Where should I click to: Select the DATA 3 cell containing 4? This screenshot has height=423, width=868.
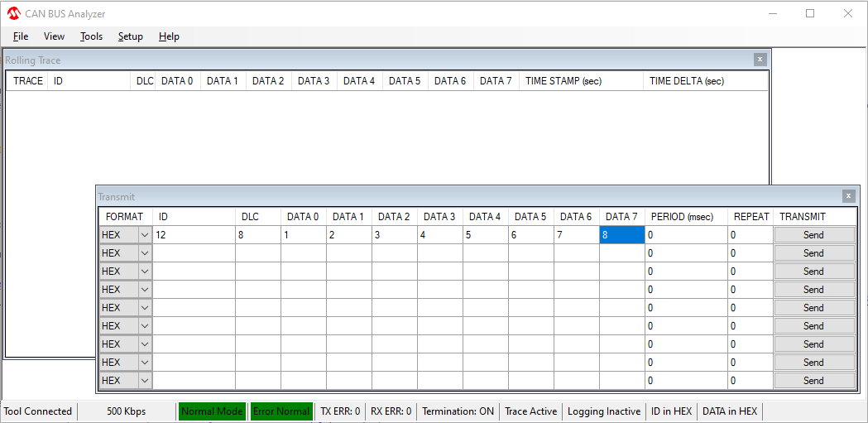440,235
